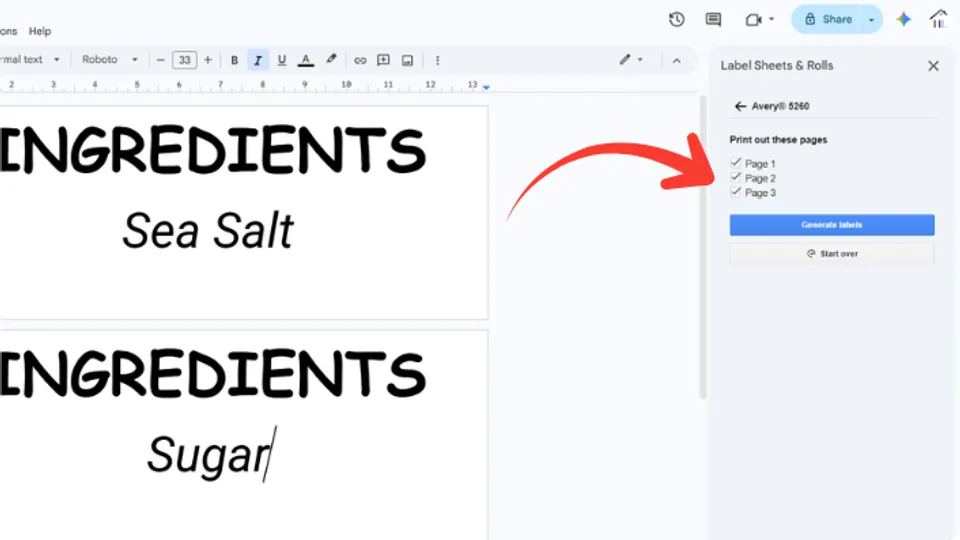Click the Start over button
960x540 pixels.
[x=832, y=253]
